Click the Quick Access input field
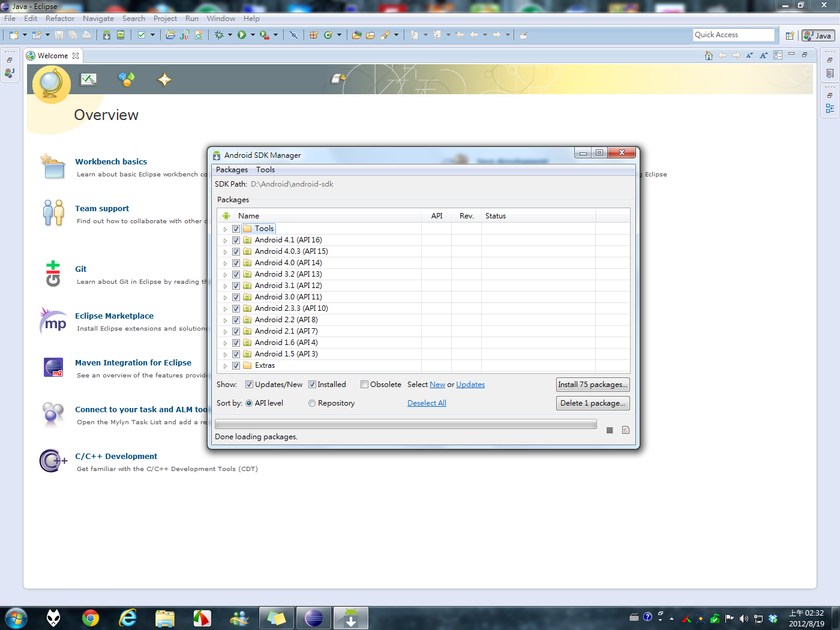The image size is (840, 630). click(x=734, y=35)
